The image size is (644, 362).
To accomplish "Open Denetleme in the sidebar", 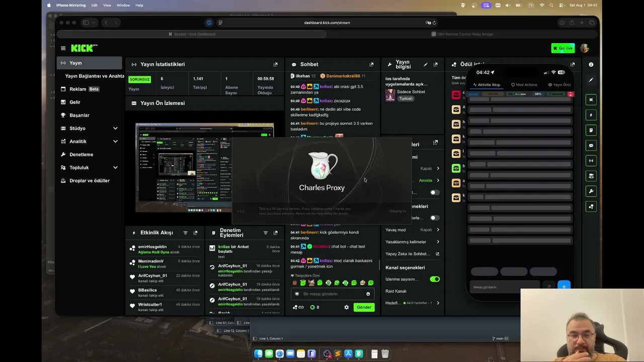I will (90, 154).
